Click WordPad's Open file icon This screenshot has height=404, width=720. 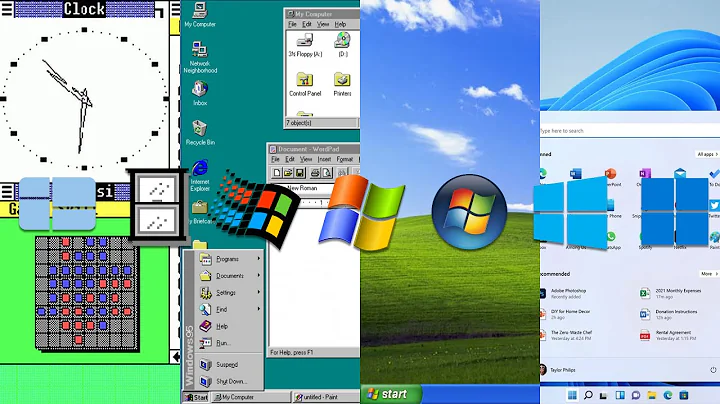(x=288, y=173)
